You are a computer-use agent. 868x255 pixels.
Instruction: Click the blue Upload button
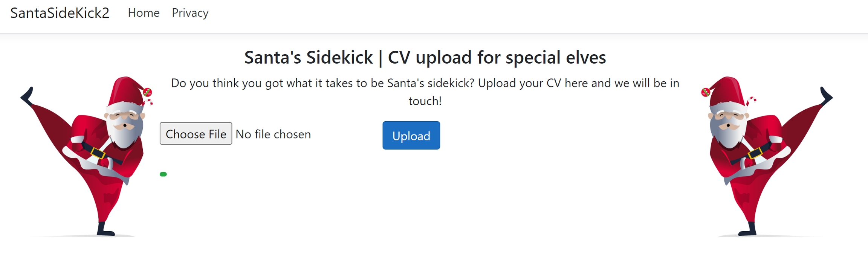[x=411, y=136]
